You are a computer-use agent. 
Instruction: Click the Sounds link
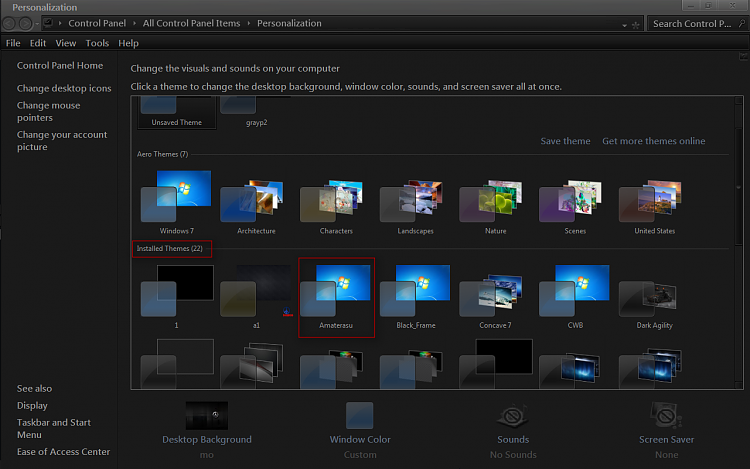[x=513, y=439]
